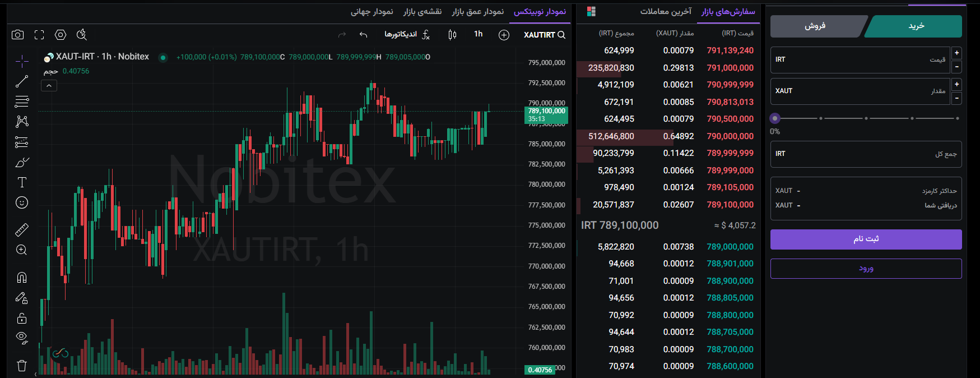Increase XAUT amount with plus stepper
The image size is (980, 378).
[x=956, y=84]
